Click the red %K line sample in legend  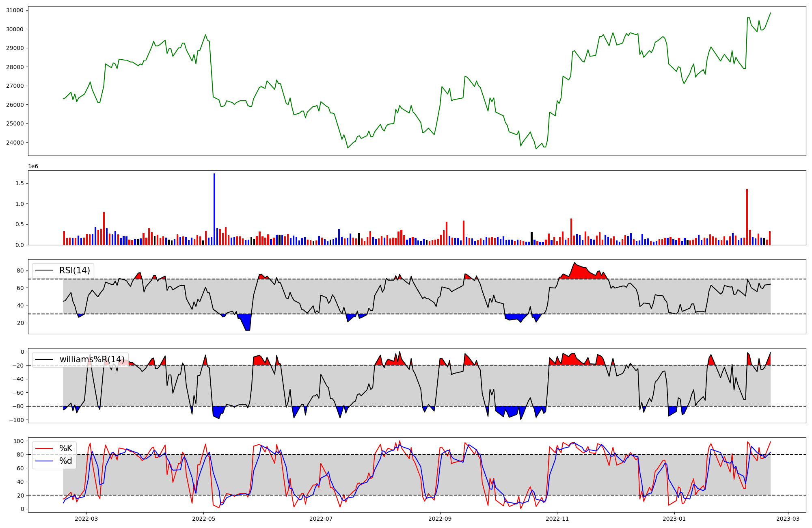click(x=44, y=448)
